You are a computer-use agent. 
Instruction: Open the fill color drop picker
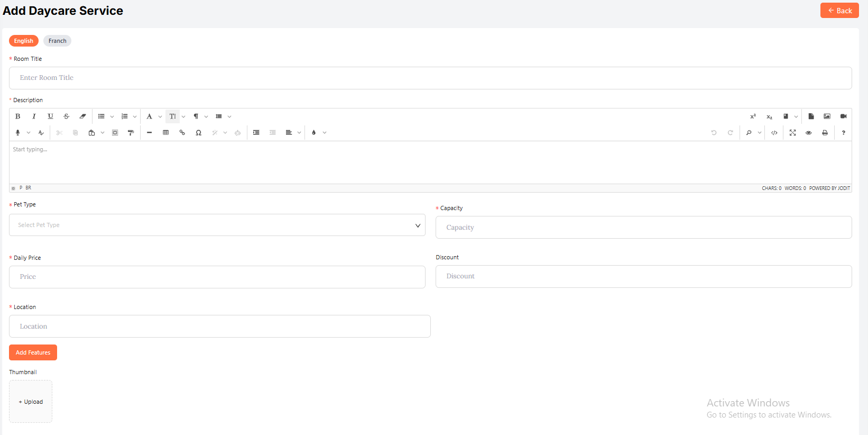[314, 133]
